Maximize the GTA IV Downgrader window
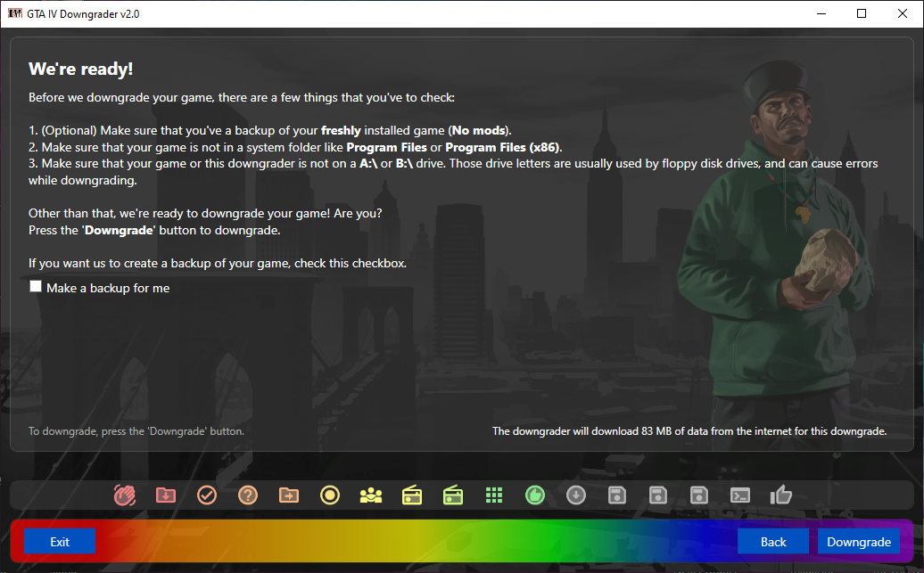The width and height of the screenshot is (924, 573). coord(862,13)
